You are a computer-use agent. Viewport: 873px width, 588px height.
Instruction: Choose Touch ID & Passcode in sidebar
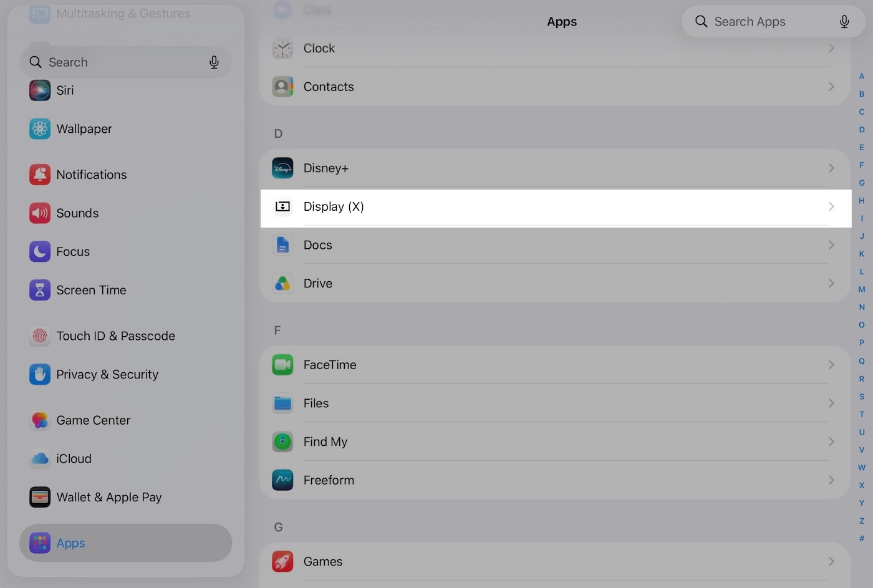[x=126, y=336]
